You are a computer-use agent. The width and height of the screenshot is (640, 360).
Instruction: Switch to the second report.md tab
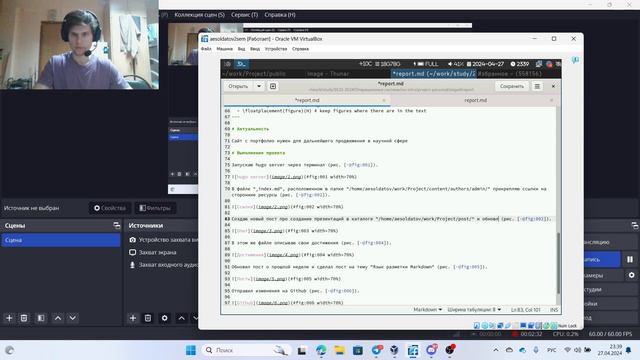point(476,100)
